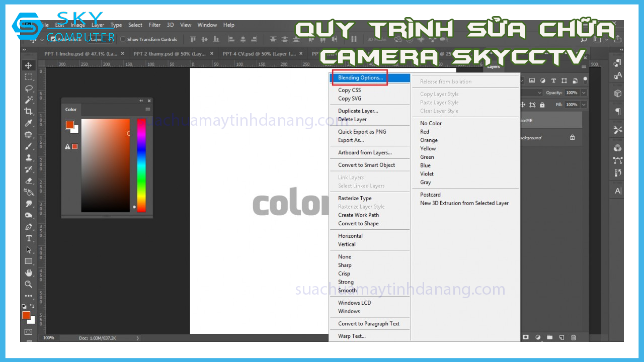Image resolution: width=644 pixels, height=362 pixels.
Task: Open the Fill dropdown arrow
Action: tap(584, 105)
